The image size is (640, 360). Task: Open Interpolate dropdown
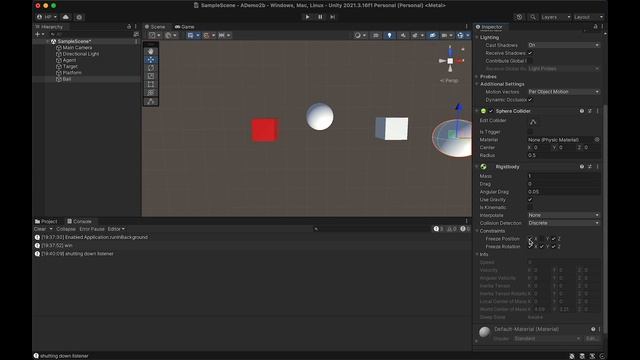564,215
